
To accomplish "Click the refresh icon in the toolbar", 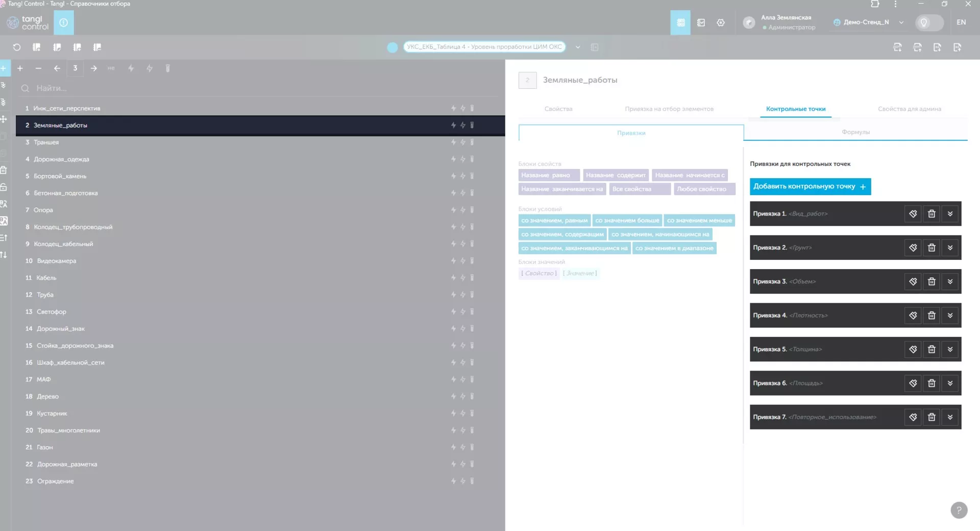I will (17, 47).
